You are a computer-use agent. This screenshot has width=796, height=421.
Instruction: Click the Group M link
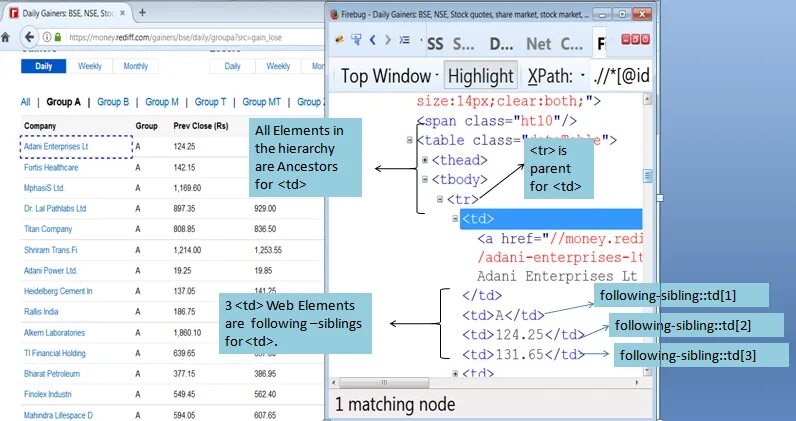click(x=162, y=102)
